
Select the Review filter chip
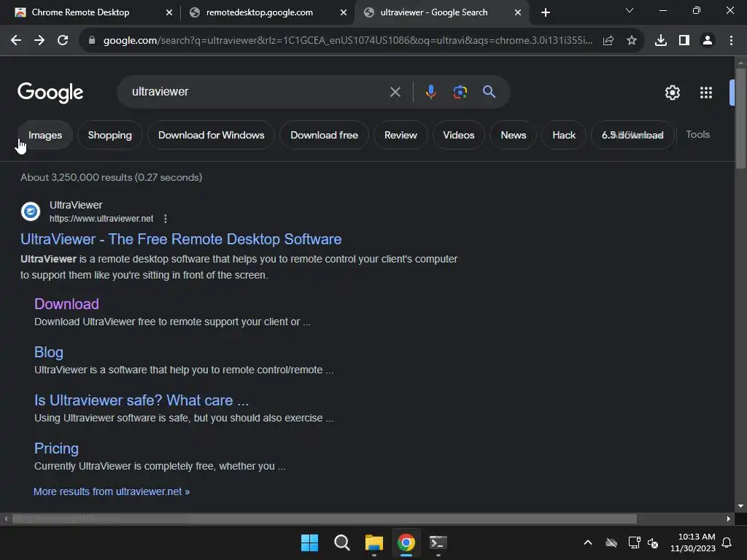click(400, 135)
